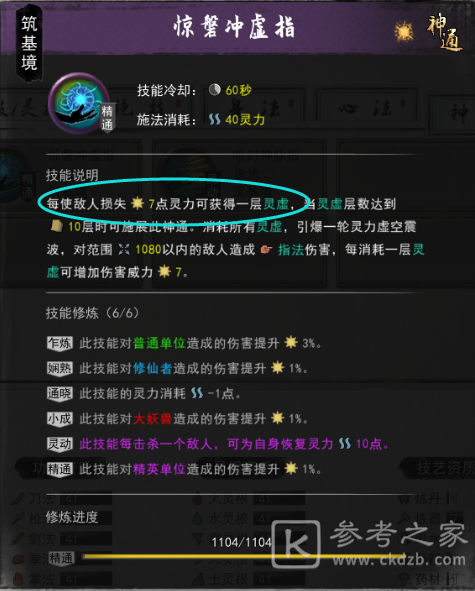Click the yellow 修炼进度 progress bar
475x591 pixels.
[244, 556]
